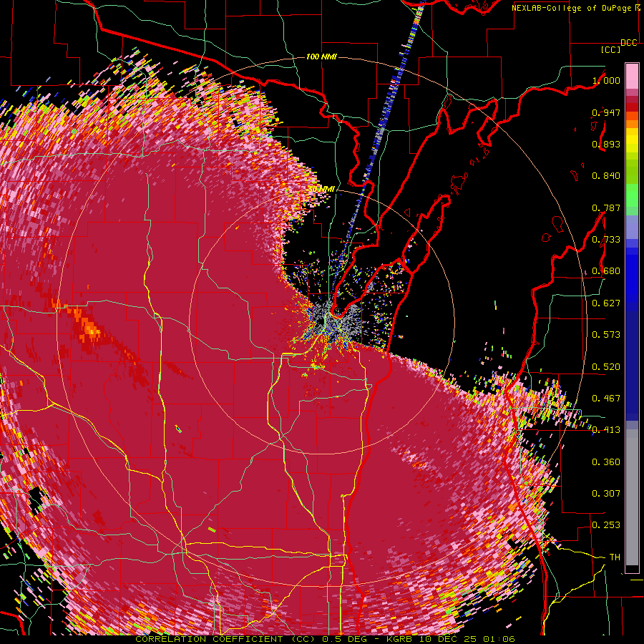This screenshot has width=644, height=644.
Task: Click the [CC] legend unit label
Action: (x=611, y=50)
